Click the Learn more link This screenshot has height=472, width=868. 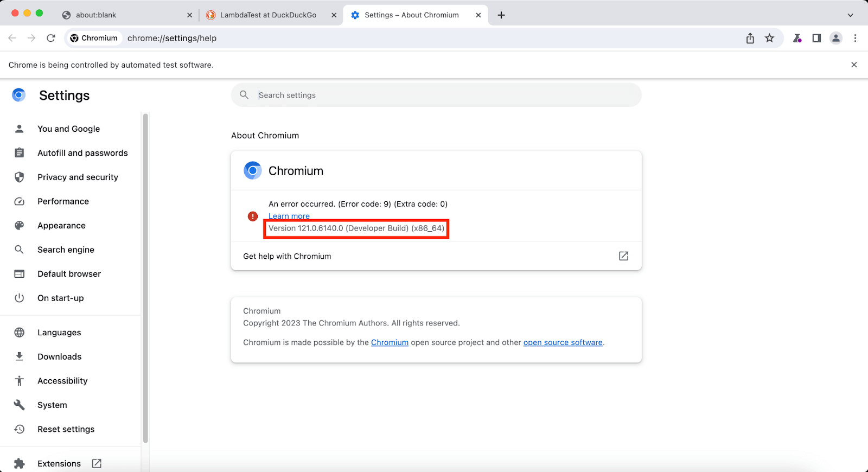pyautogui.click(x=289, y=216)
